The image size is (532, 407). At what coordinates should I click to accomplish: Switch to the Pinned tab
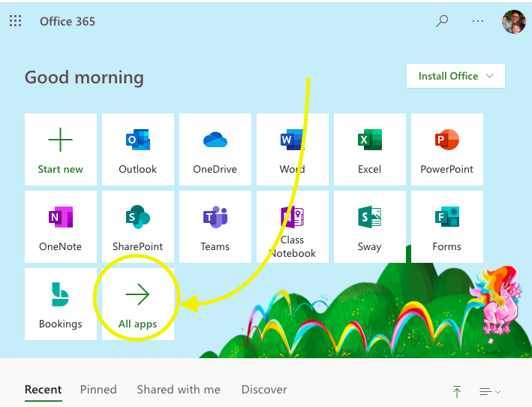click(98, 389)
